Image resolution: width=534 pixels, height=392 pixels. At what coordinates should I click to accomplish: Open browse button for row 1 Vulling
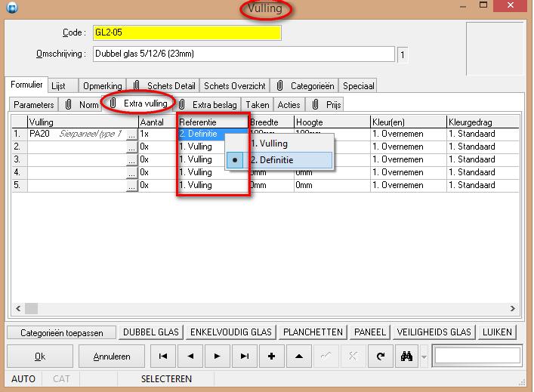(x=131, y=134)
